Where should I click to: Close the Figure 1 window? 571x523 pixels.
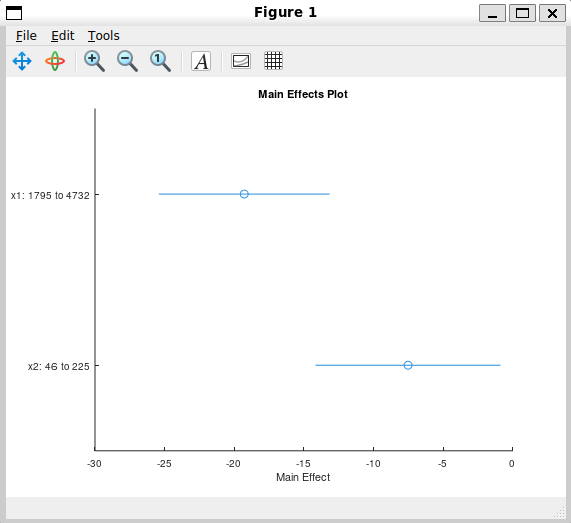[x=552, y=13]
